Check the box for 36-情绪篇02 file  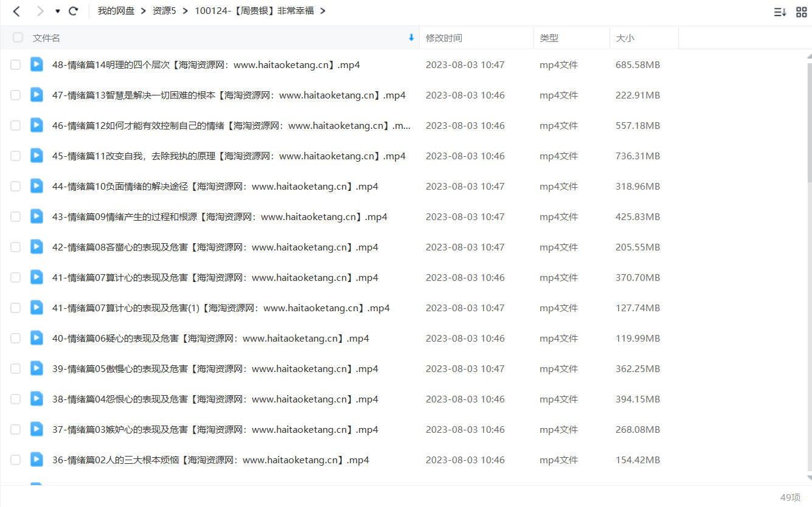15,460
